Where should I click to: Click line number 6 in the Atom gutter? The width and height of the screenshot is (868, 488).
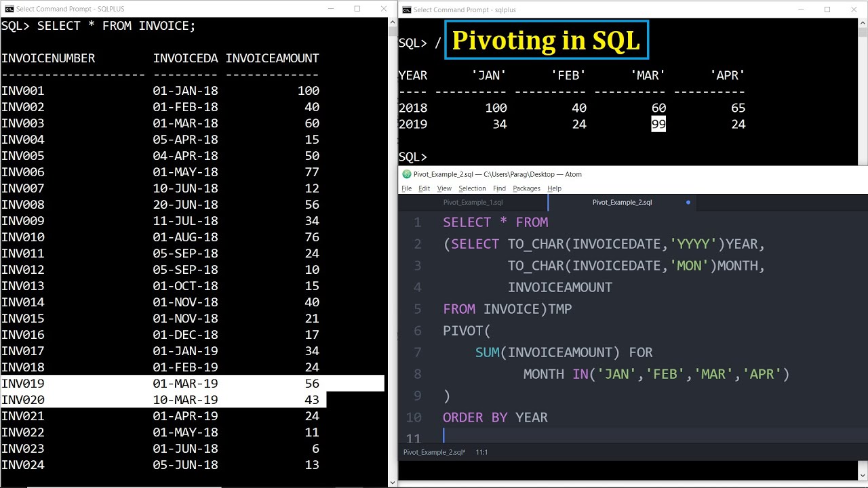click(417, 331)
